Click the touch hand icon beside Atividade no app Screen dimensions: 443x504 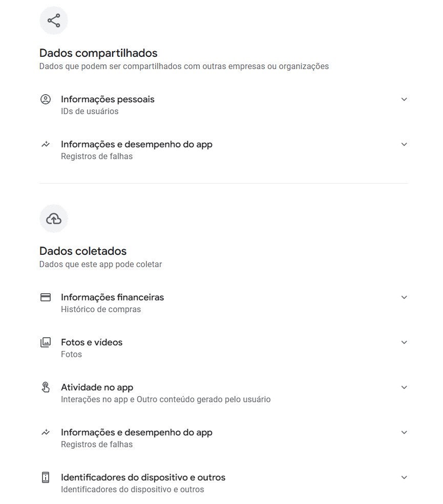(x=46, y=387)
